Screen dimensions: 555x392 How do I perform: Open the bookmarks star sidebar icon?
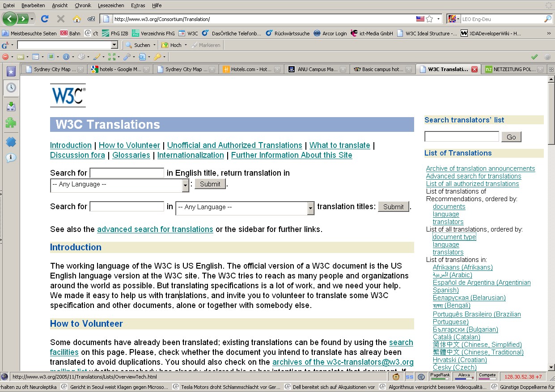11,71
